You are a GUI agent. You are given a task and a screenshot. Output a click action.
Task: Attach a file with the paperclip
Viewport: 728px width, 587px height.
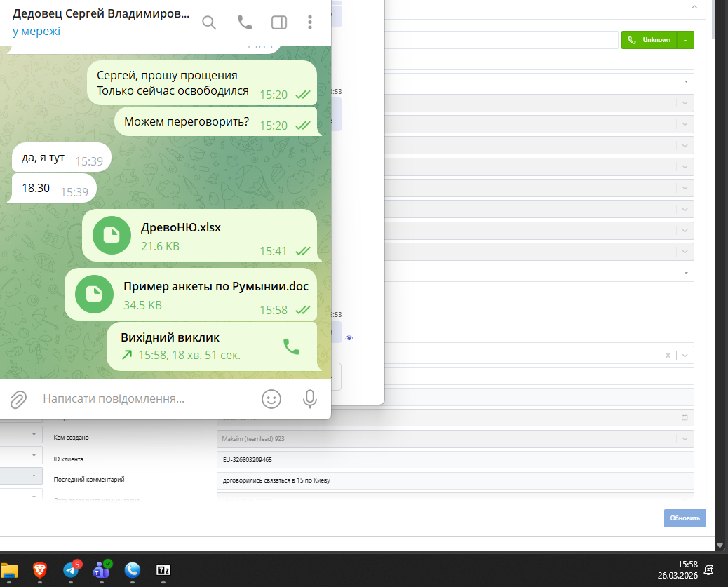pos(18,399)
